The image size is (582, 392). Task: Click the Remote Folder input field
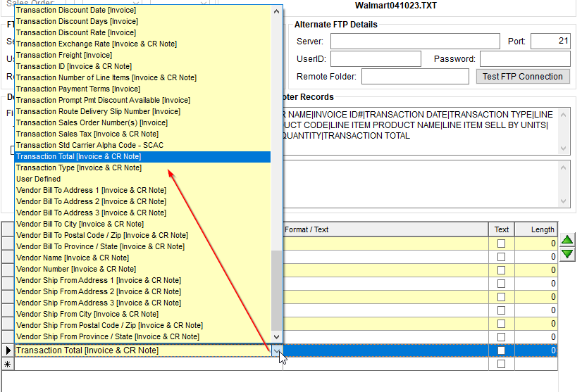point(415,77)
